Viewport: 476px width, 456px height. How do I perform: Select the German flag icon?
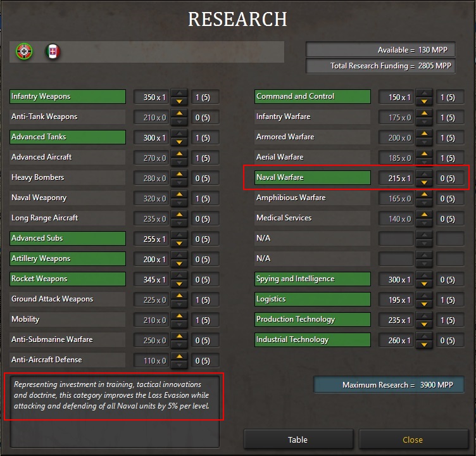(24, 51)
